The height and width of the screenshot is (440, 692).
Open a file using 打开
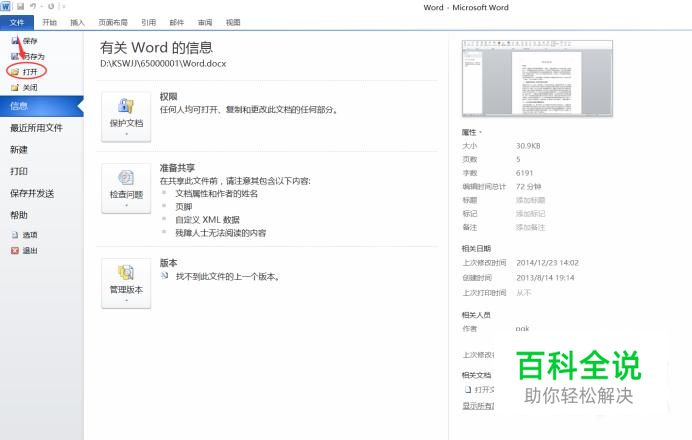tap(30, 72)
